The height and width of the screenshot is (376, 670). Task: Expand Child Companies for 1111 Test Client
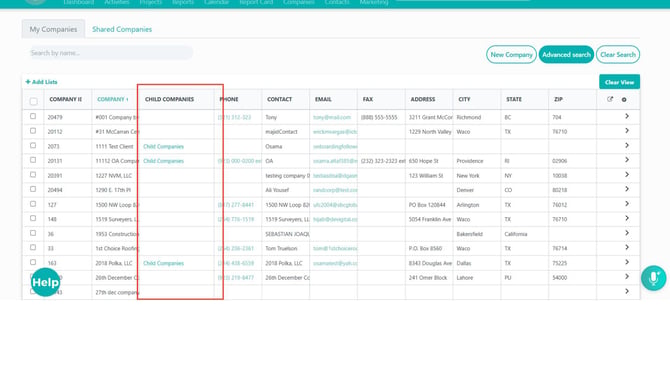pyautogui.click(x=163, y=147)
